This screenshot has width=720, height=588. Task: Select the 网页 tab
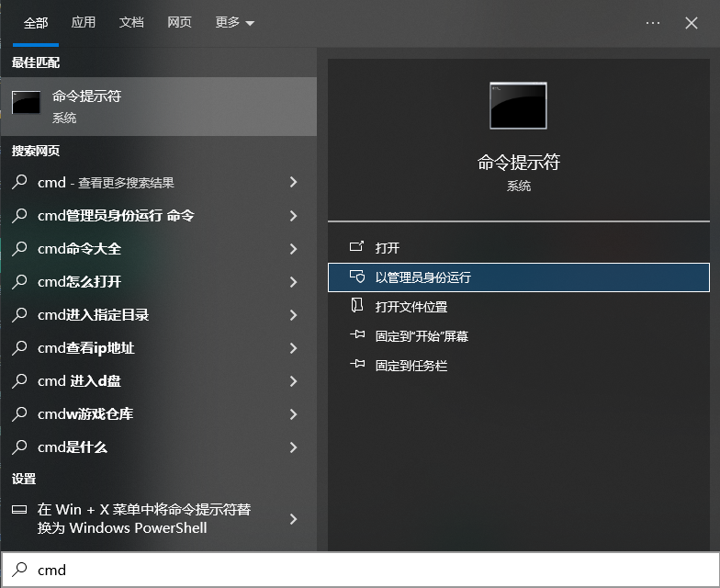pyautogui.click(x=179, y=23)
